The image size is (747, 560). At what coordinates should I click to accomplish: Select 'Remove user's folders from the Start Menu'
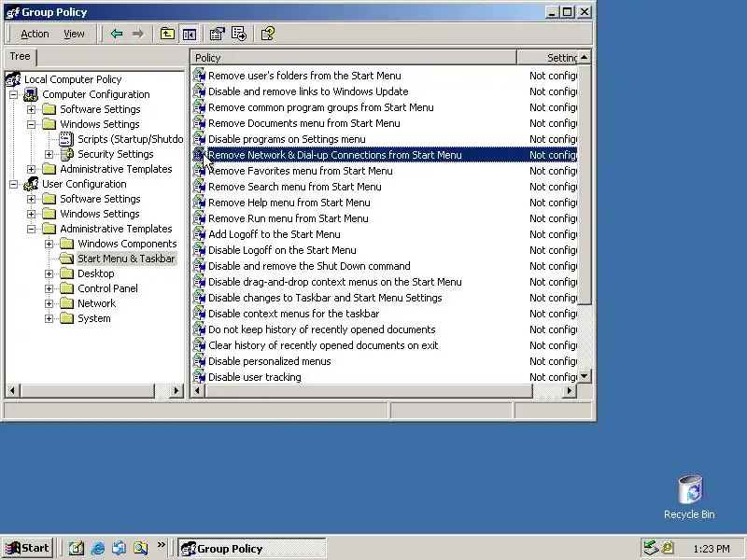pos(304,76)
